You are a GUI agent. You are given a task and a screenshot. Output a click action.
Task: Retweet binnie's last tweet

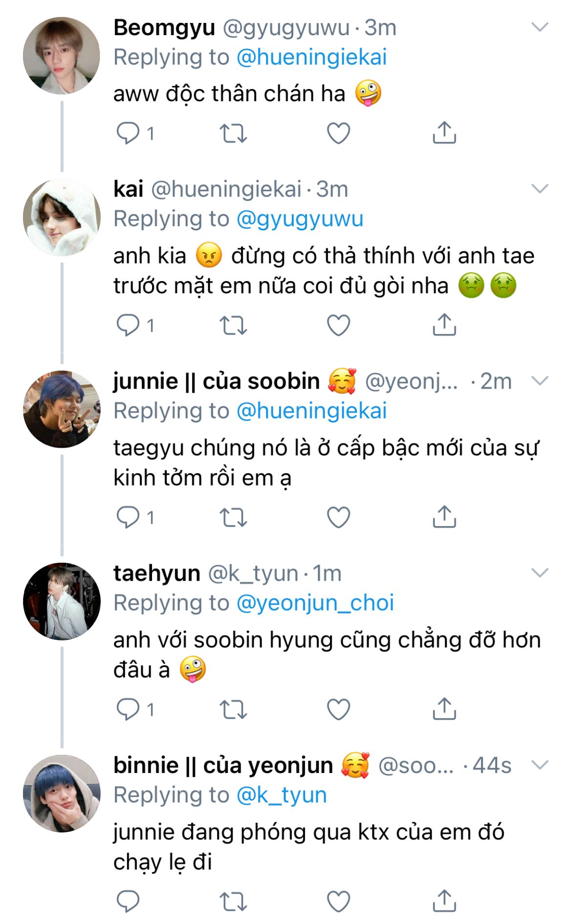click(x=233, y=902)
